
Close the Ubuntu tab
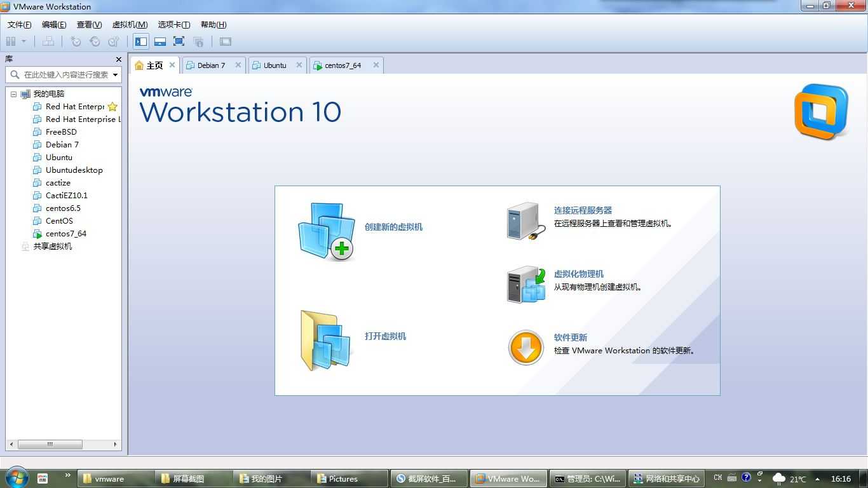tap(299, 65)
